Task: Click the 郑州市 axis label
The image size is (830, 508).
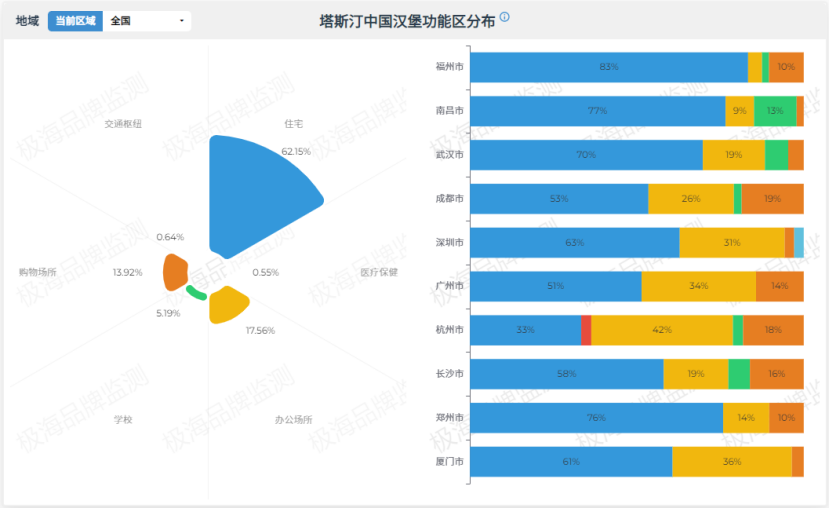Action: [449, 418]
